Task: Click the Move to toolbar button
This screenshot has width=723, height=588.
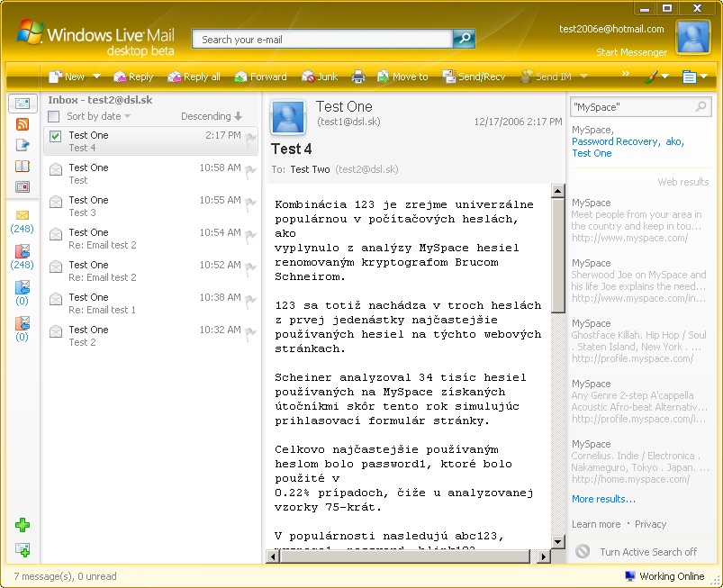Action: (402, 77)
